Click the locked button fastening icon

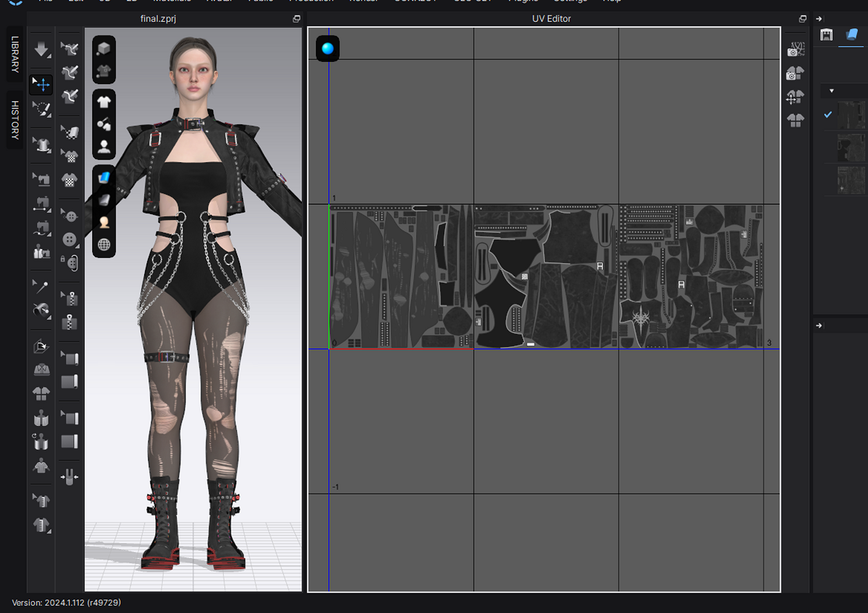tap(70, 263)
